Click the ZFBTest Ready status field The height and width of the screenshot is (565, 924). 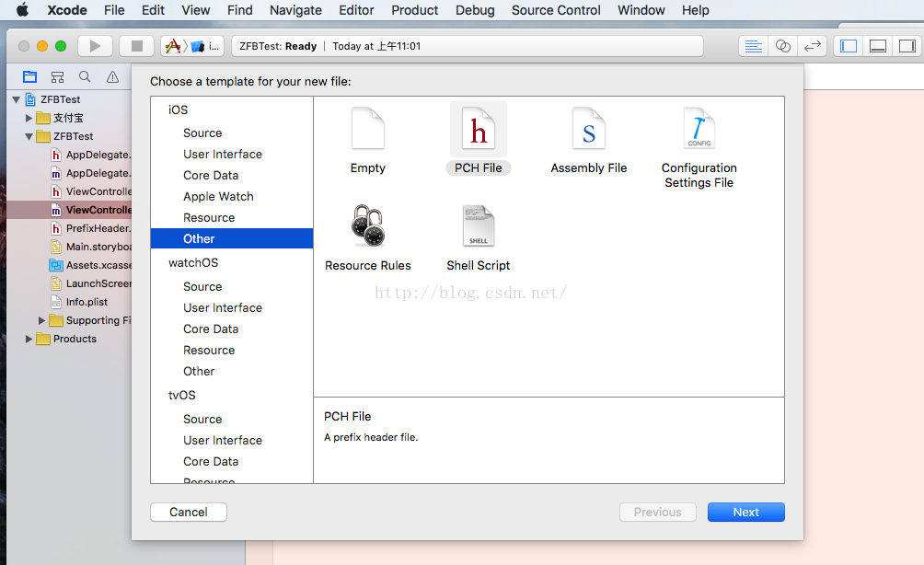[468, 46]
